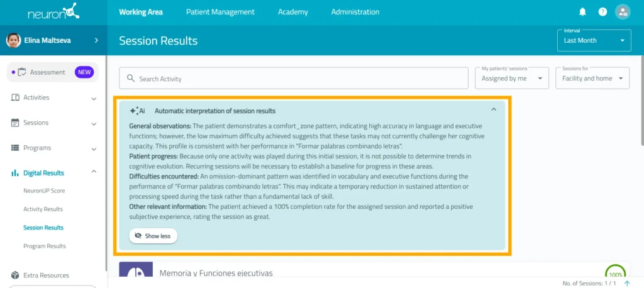Open the Academy tab
The width and height of the screenshot is (644, 288).
[x=293, y=12]
